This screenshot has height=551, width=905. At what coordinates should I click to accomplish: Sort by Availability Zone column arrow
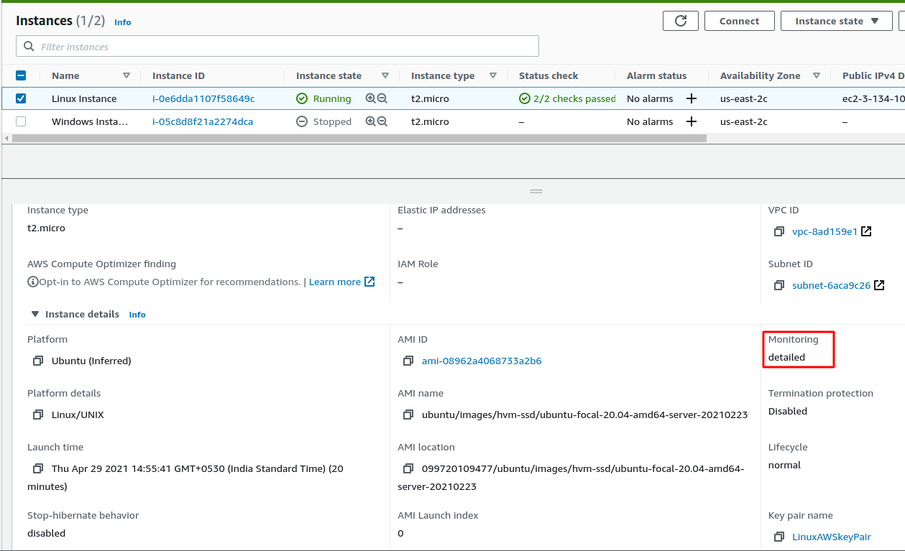[x=816, y=76]
